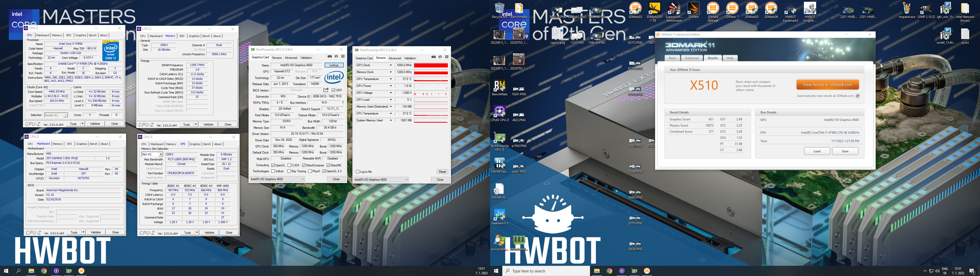Open GPU selector dropdown in GPU-Z Graphics Card window
Image resolution: width=980 pixels, height=276 pixels.
277,179
